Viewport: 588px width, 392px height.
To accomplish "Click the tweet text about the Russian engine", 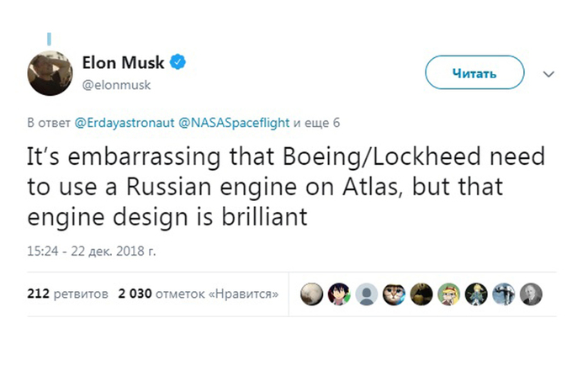I will point(286,187).
